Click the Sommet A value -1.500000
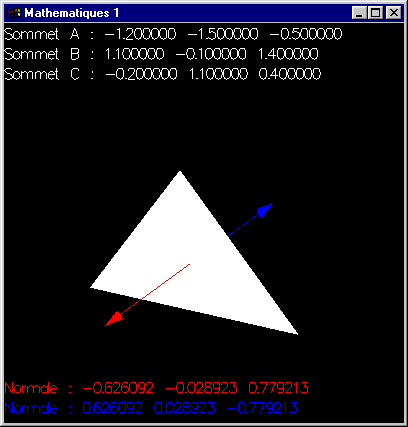The width and height of the screenshot is (408, 427). 223,34
